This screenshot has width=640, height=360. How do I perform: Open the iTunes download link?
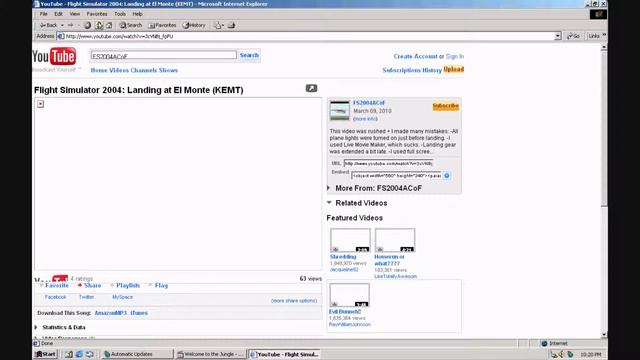coord(139,313)
